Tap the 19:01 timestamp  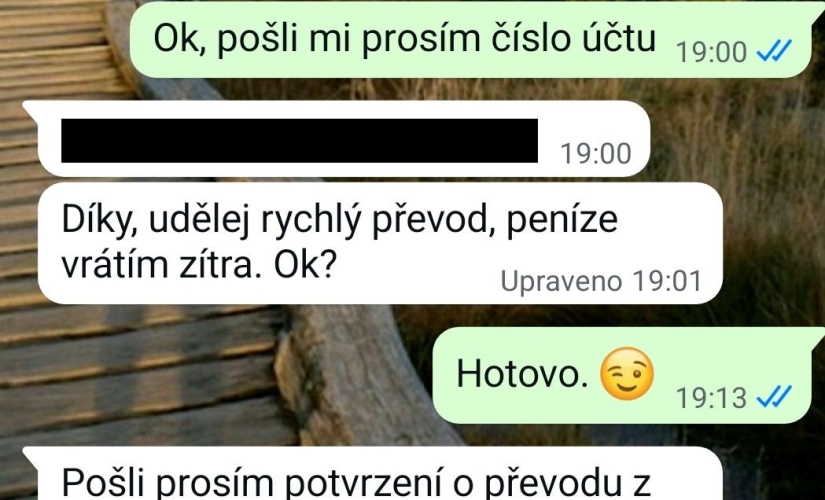667,281
